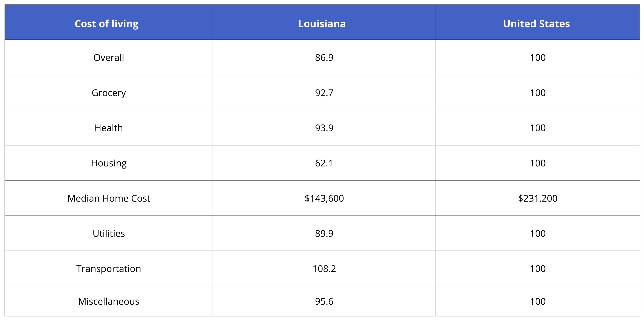Image resolution: width=644 pixels, height=322 pixels.
Task: Click the Louisiana overall value 86.9
Action: 324,58
